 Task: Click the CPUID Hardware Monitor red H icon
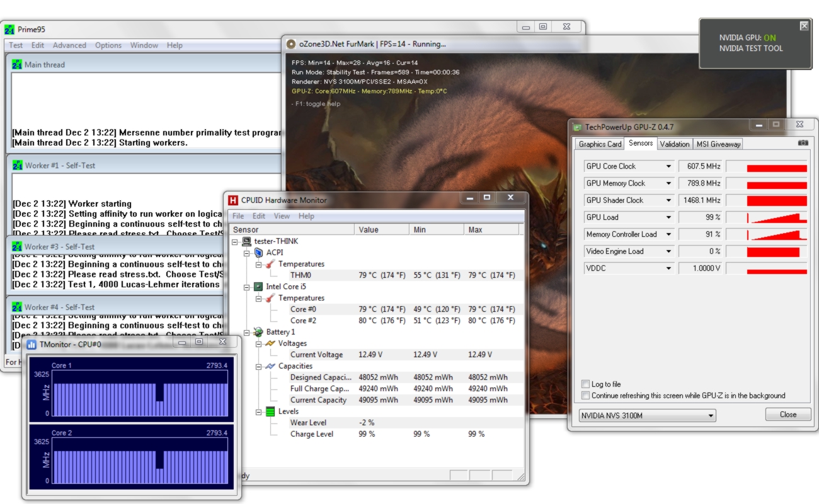[x=233, y=200]
